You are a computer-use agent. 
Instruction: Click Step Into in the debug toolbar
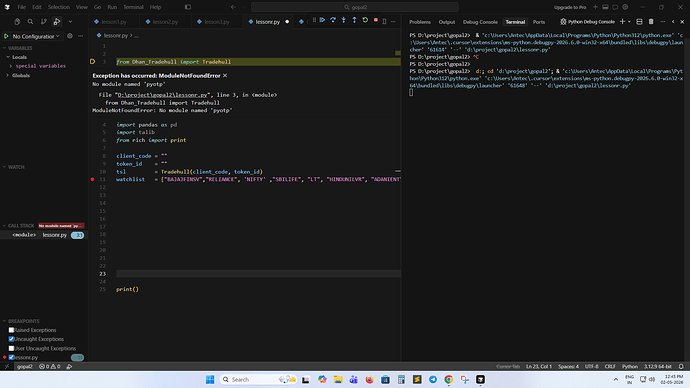point(344,20)
